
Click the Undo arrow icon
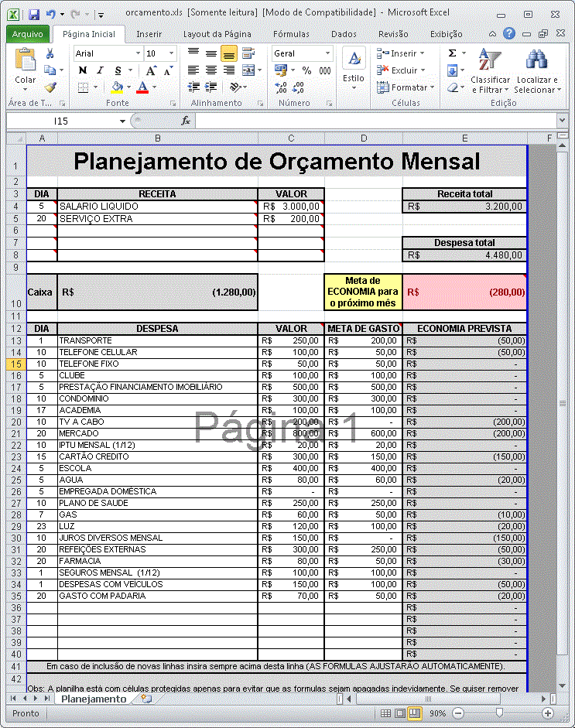(50, 14)
